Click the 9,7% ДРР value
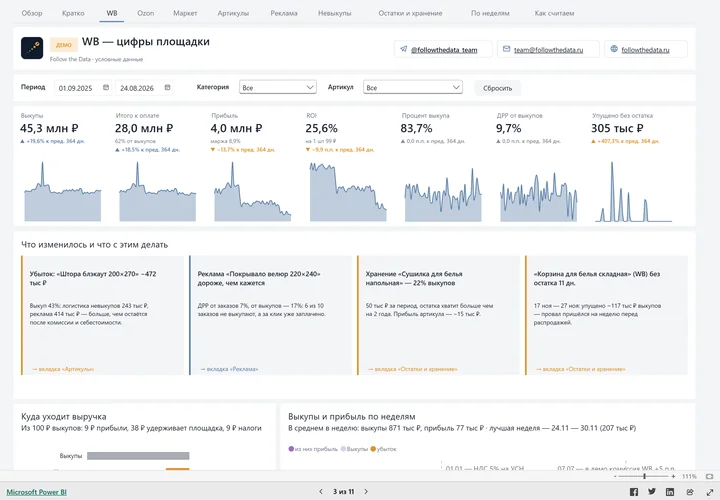The image size is (720, 500). (508, 128)
